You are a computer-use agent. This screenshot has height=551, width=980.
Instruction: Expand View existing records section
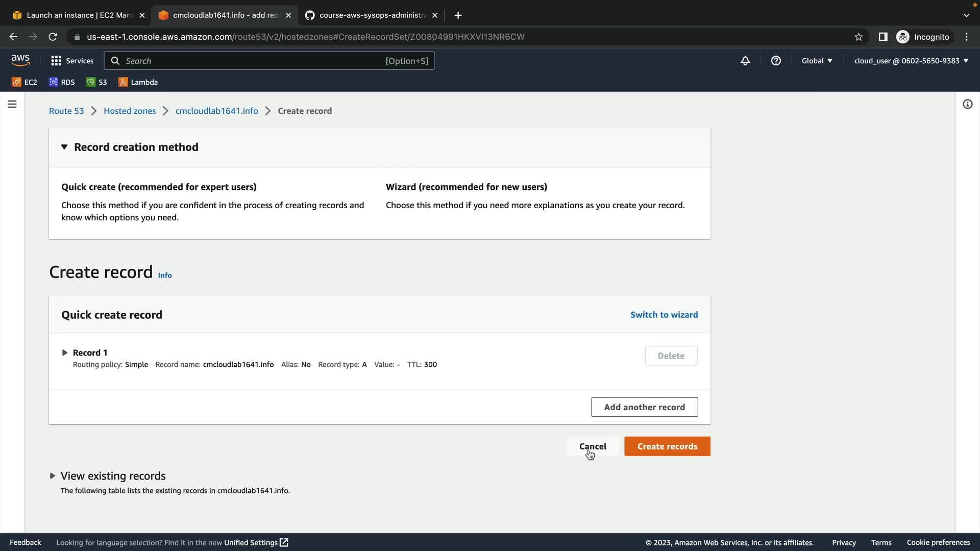(53, 475)
